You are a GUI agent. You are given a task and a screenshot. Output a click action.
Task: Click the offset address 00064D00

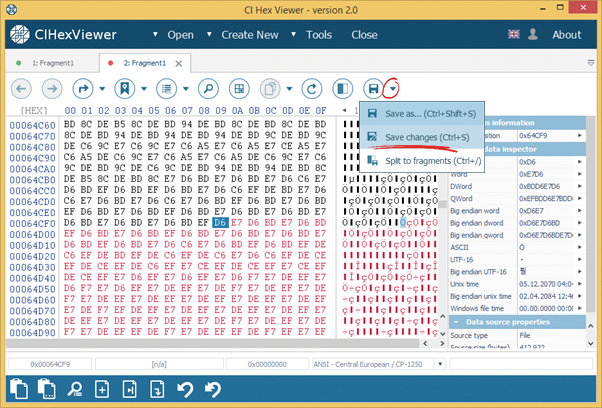(33, 234)
